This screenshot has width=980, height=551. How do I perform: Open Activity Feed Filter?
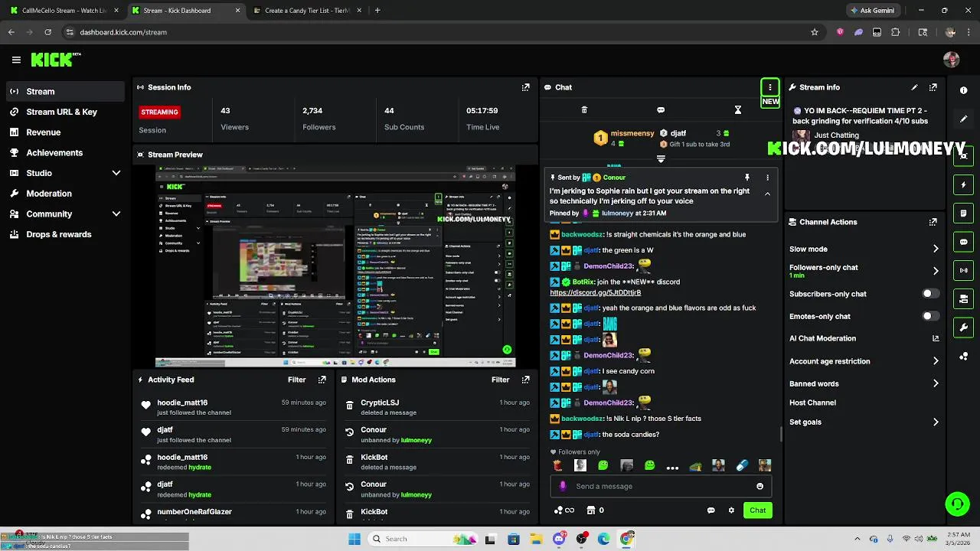296,380
